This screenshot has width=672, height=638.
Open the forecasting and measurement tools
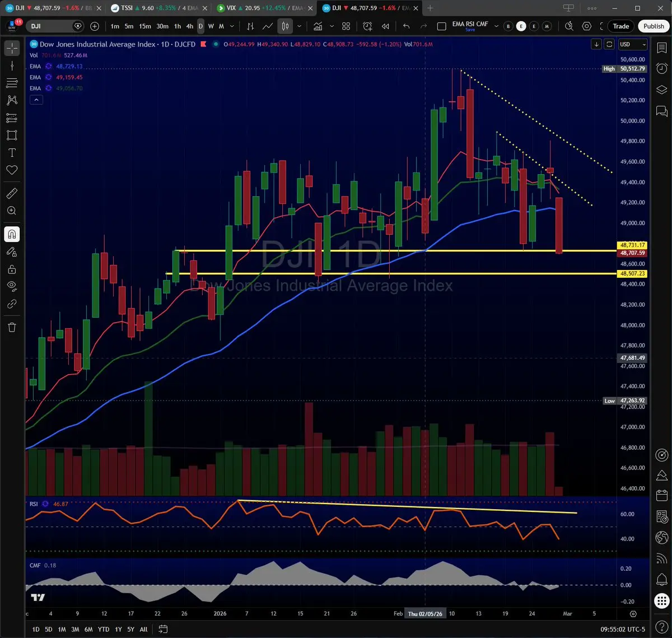coord(12,118)
